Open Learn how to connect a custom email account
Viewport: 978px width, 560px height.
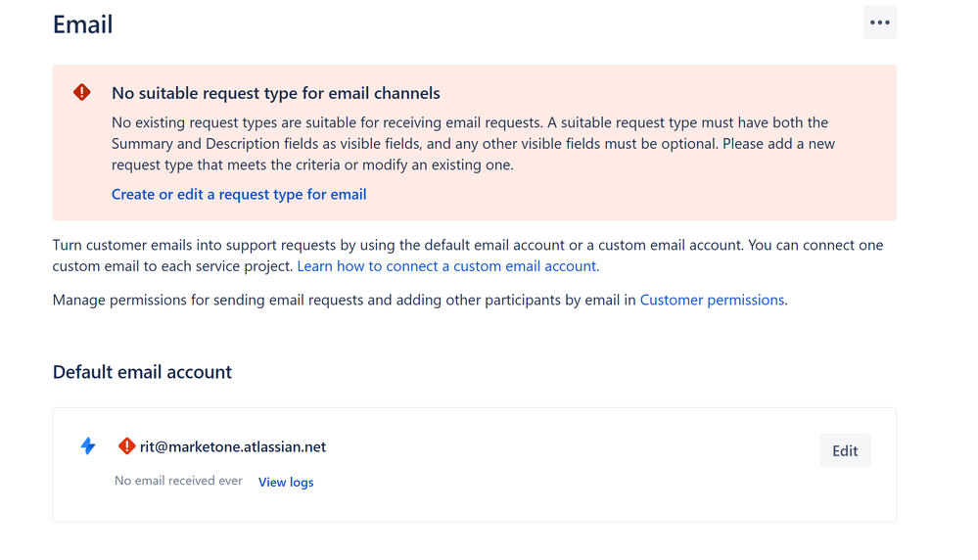[447, 266]
